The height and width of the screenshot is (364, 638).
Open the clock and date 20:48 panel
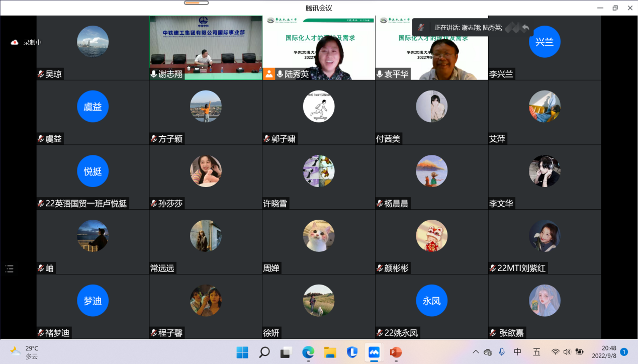pos(608,352)
